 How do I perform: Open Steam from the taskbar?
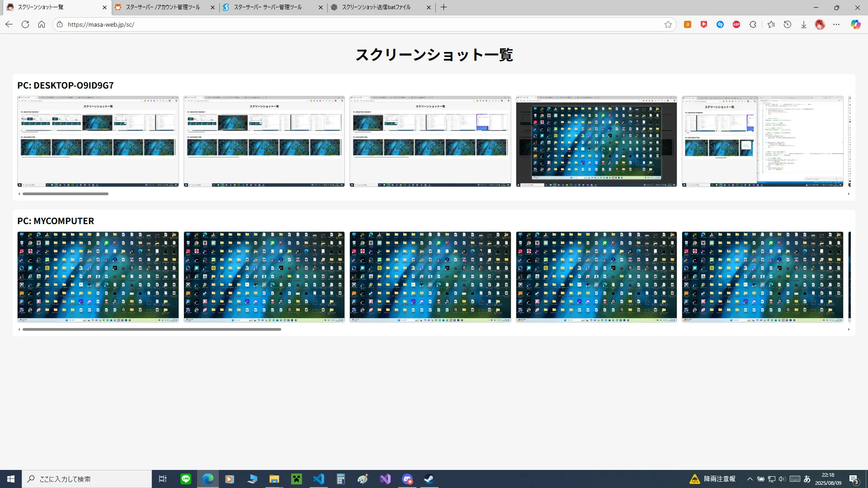click(x=429, y=479)
